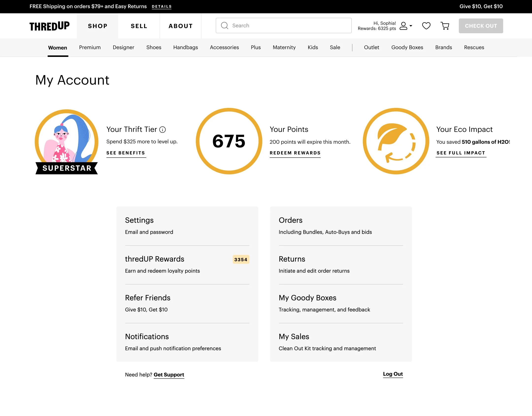This screenshot has width=532, height=416.
Task: Open the SHOP main menu
Action: click(x=98, y=26)
